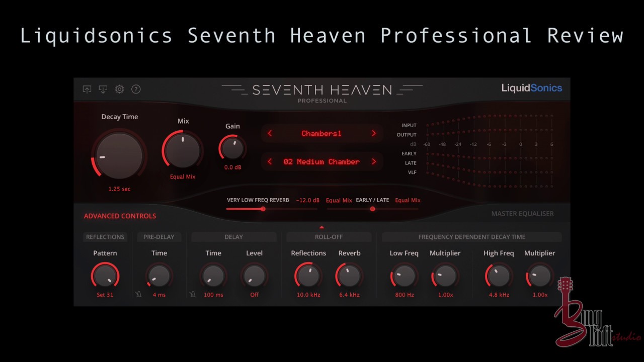Click the Delay Level knob
This screenshot has height=362, width=644.
254,276
